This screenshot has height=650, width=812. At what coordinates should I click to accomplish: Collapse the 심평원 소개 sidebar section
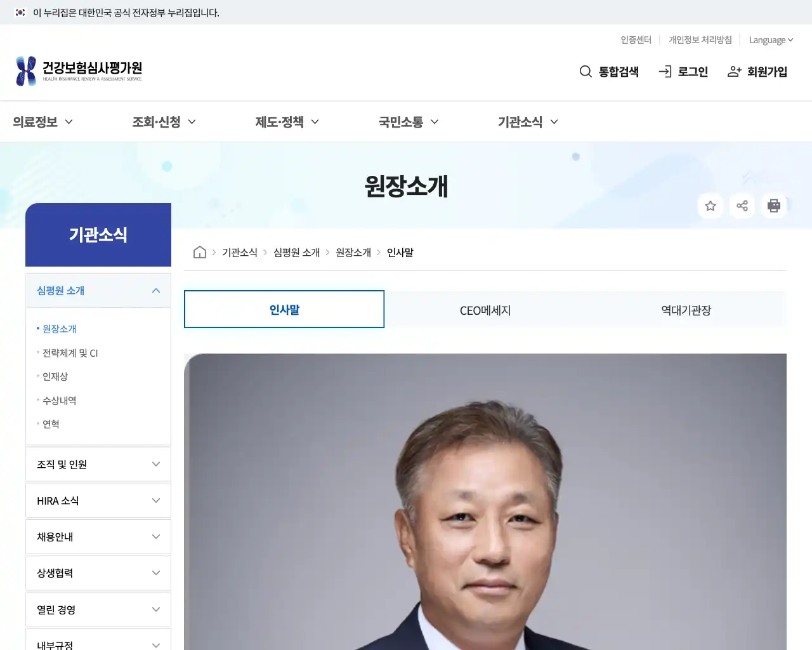coord(98,291)
